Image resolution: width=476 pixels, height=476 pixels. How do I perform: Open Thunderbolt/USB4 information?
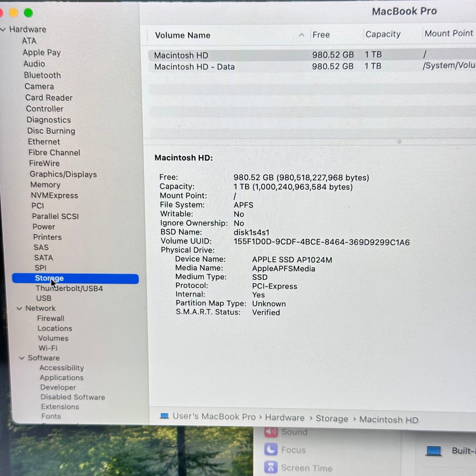(69, 288)
